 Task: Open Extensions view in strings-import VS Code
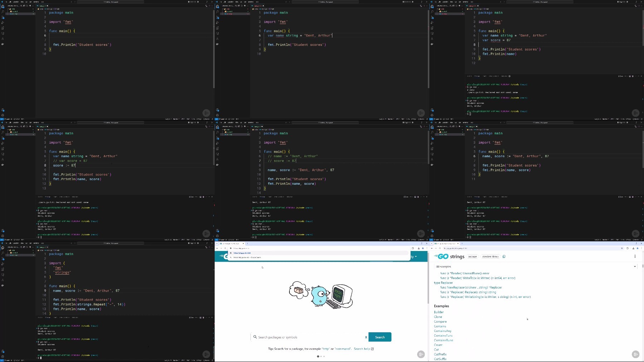(3, 269)
